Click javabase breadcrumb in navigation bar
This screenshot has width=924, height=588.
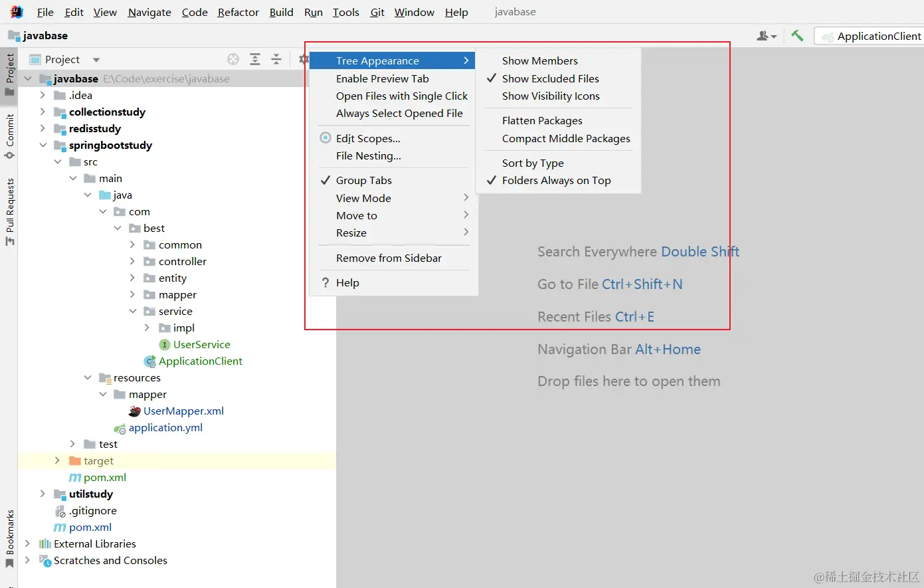tap(39, 36)
